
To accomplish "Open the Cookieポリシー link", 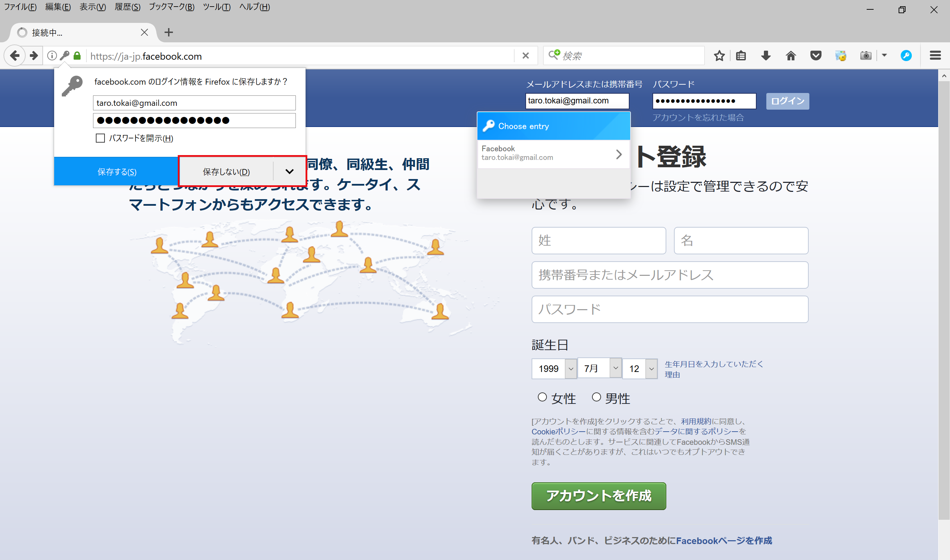I will (x=558, y=431).
